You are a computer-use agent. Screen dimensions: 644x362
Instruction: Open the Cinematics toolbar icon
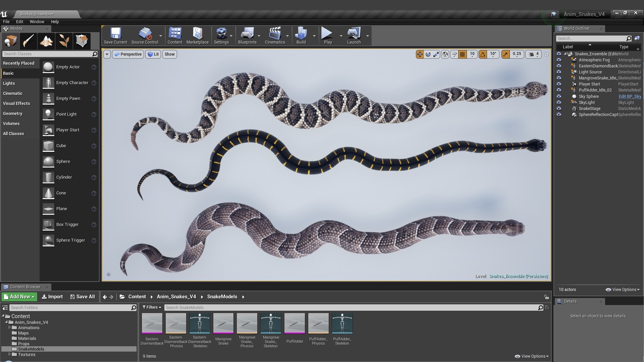(275, 36)
